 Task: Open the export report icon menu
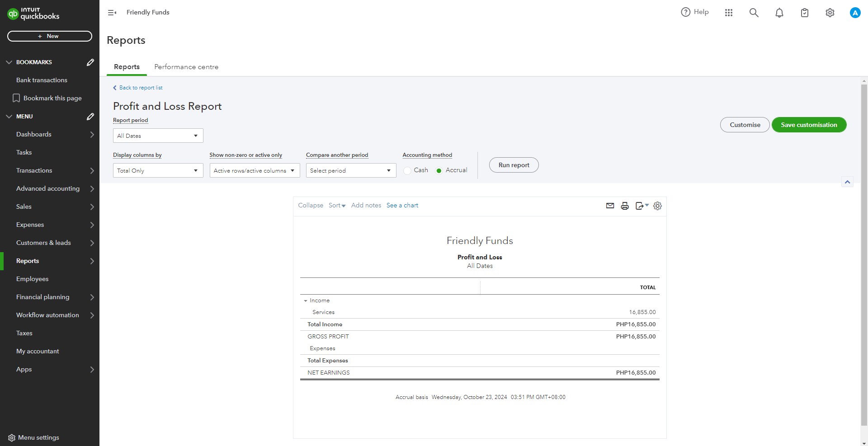pyautogui.click(x=642, y=206)
